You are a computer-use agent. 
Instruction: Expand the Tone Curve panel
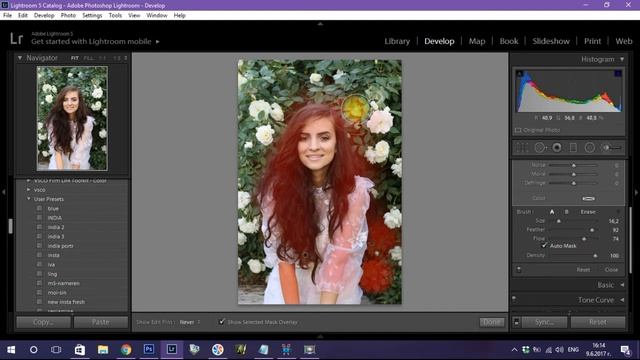click(622, 300)
